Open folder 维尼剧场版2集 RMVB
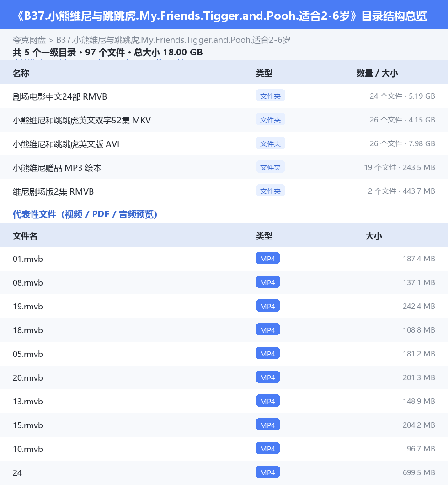 click(x=53, y=191)
